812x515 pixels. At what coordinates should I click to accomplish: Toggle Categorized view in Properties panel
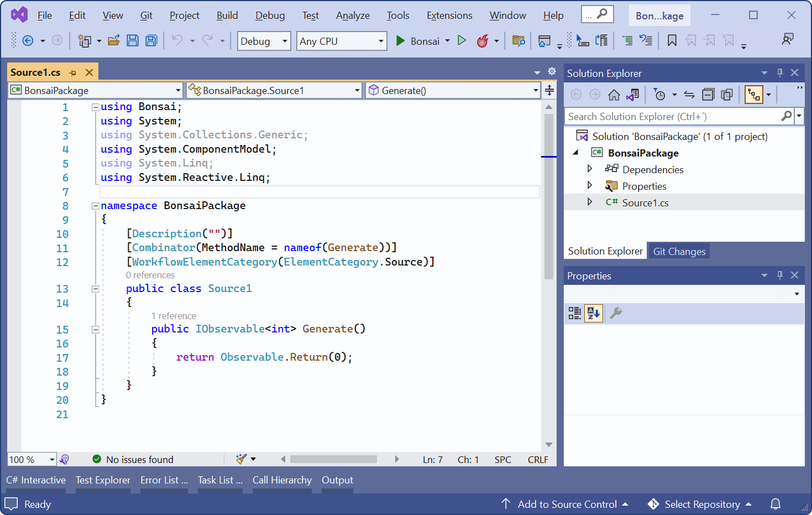point(575,314)
